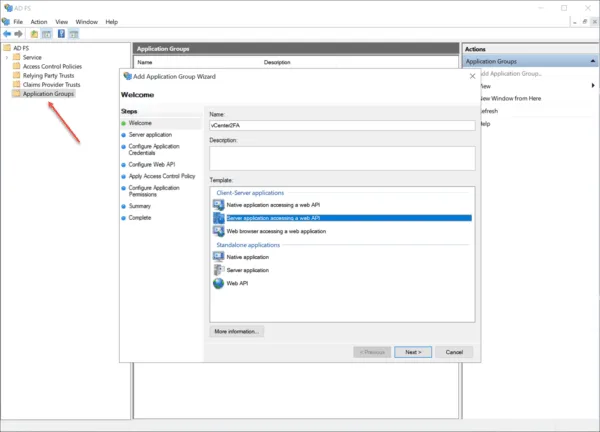The width and height of the screenshot is (600, 432).
Task: Click the Access Control Policies folder icon
Action: [16, 66]
